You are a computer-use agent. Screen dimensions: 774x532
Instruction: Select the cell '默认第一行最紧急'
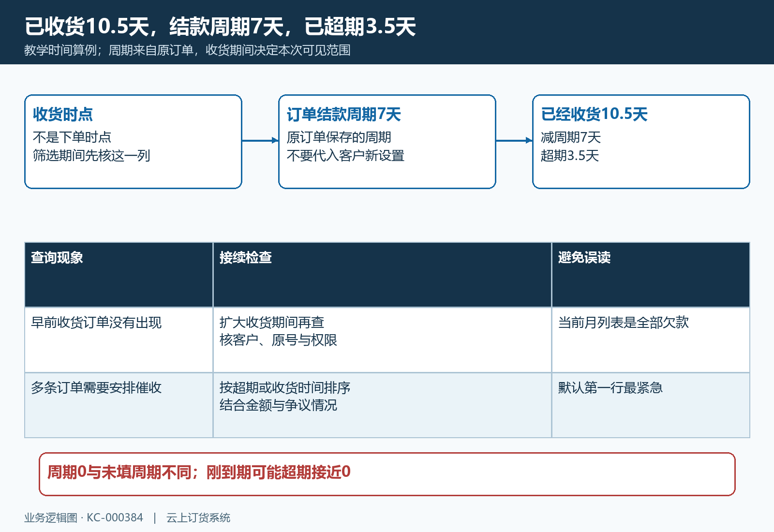point(651,405)
